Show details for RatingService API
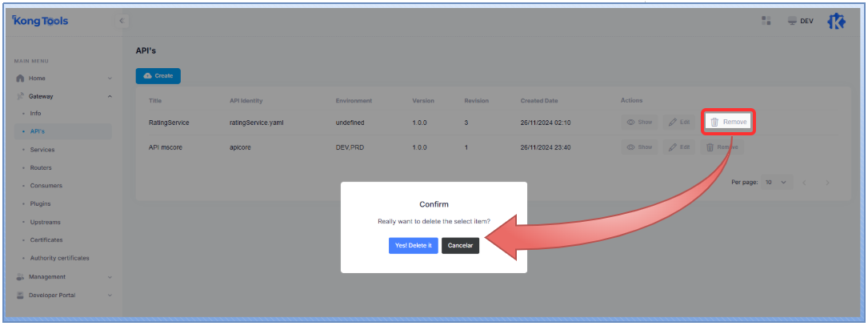 639,122
